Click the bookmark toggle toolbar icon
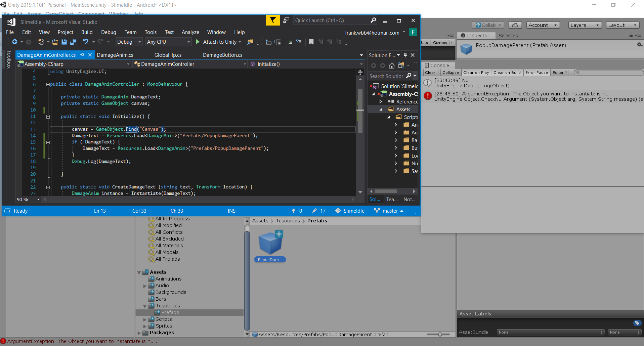This screenshot has height=346, width=644. (311, 42)
